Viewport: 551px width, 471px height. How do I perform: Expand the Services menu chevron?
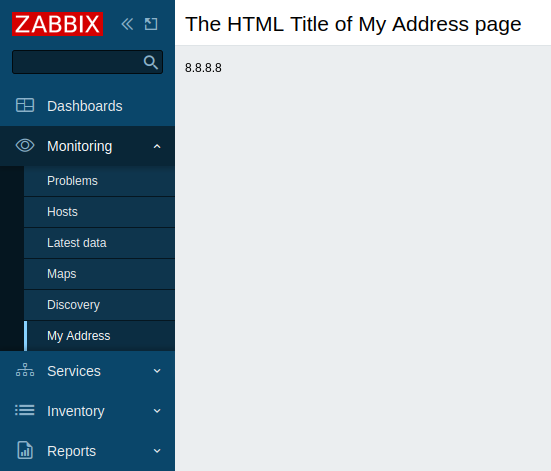pos(157,371)
